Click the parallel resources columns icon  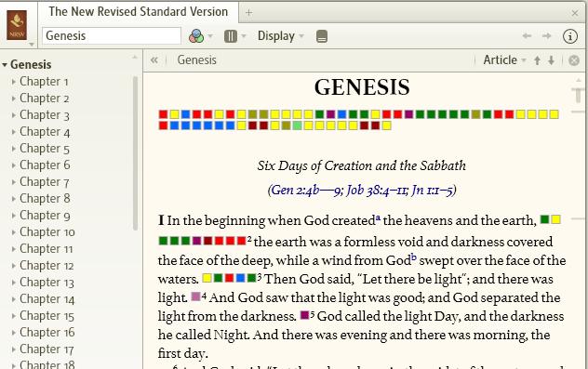[230, 36]
